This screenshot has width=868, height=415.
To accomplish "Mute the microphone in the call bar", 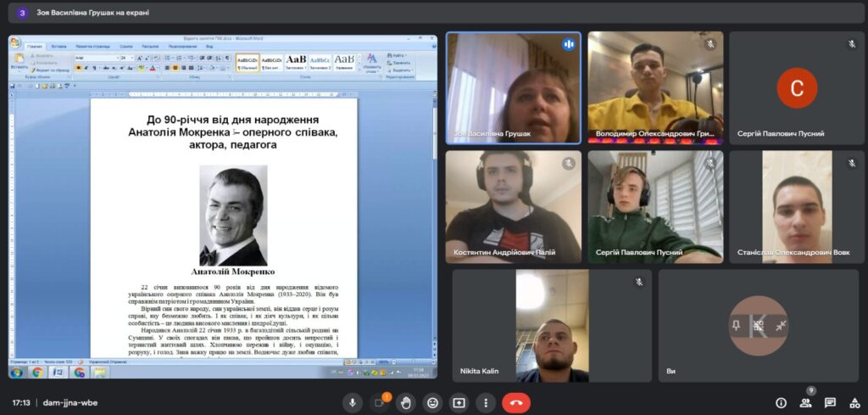I will [x=353, y=402].
